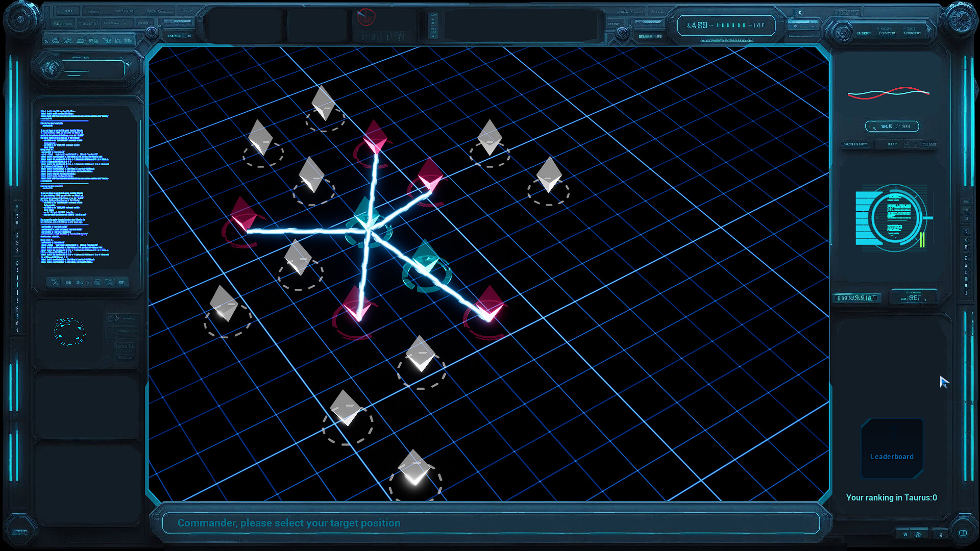980x551 pixels.
Task: Click the pink diamond at the lower-right beam's end
Action: [489, 304]
